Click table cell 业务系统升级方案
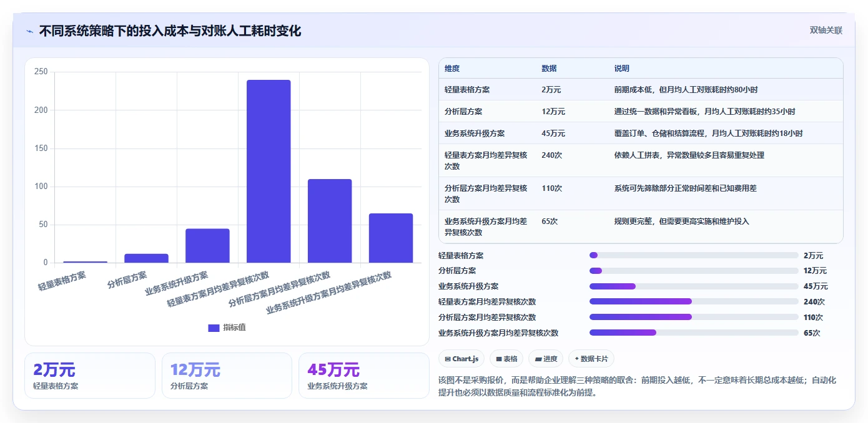Screen dimensions: 868x423 (x=475, y=134)
